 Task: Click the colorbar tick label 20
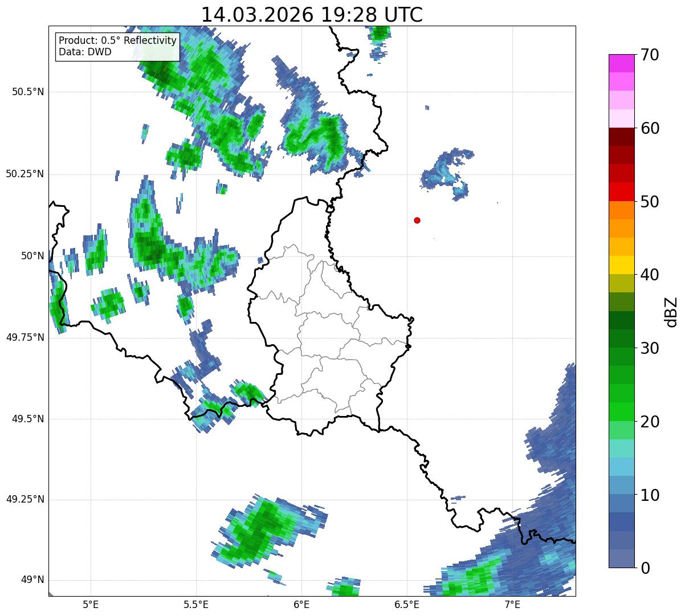point(650,422)
